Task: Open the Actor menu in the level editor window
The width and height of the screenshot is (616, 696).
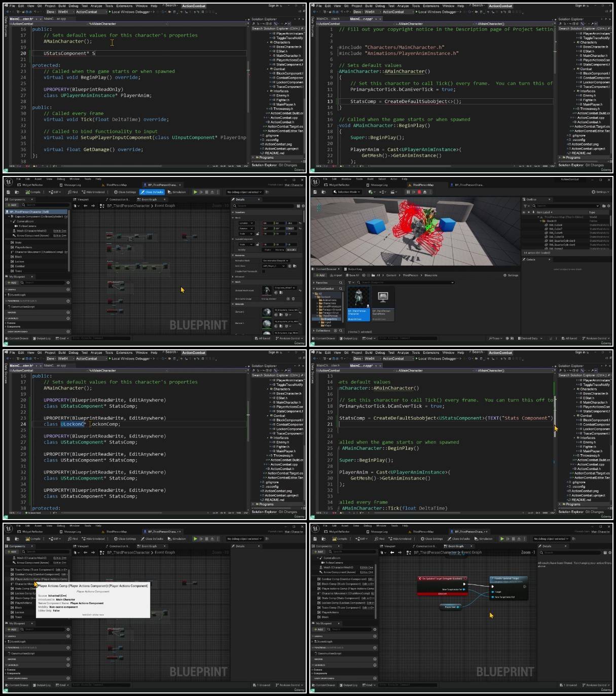Action: coord(393,178)
